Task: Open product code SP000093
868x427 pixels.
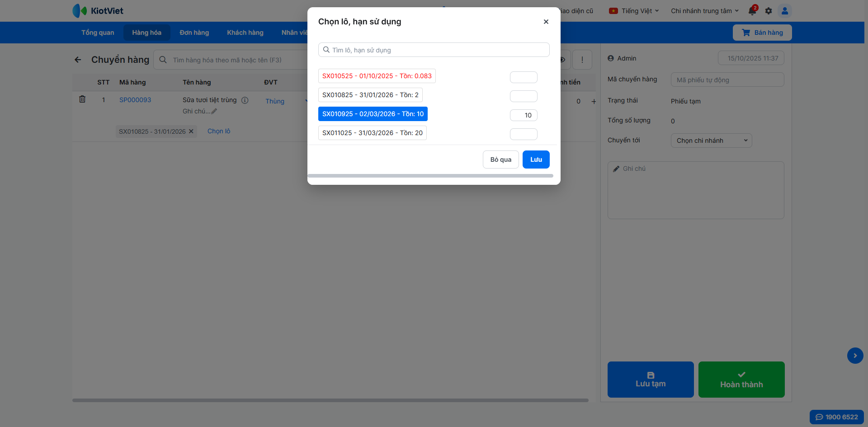Action: (135, 100)
